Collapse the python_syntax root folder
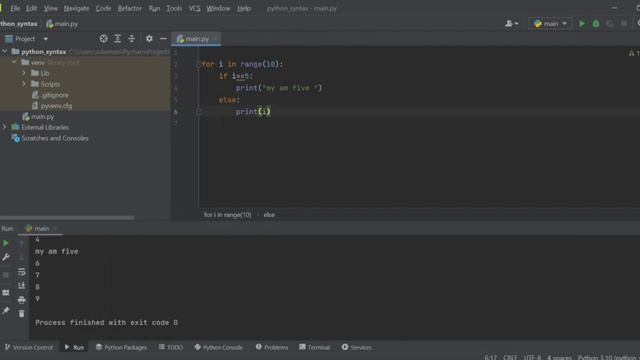This screenshot has height=360, width=640. (x=4, y=51)
